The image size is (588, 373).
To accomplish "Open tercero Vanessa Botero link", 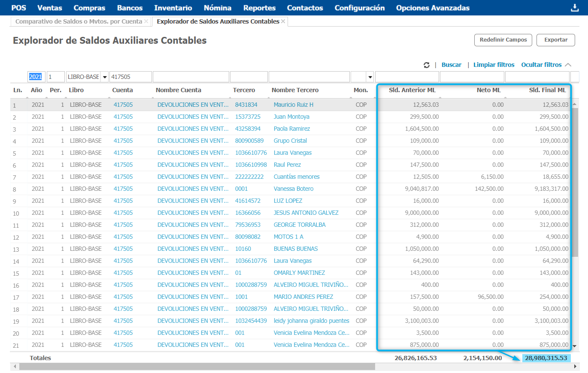I will point(294,189).
